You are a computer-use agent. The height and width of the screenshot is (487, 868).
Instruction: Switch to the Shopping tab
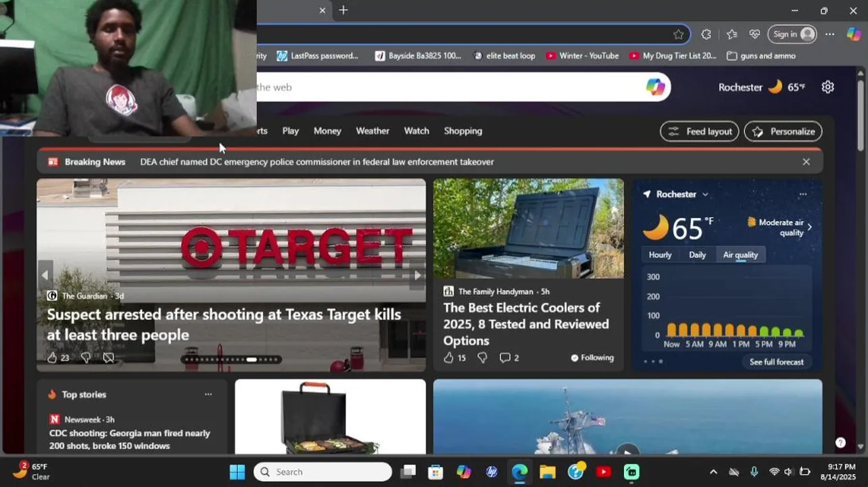[x=463, y=131]
